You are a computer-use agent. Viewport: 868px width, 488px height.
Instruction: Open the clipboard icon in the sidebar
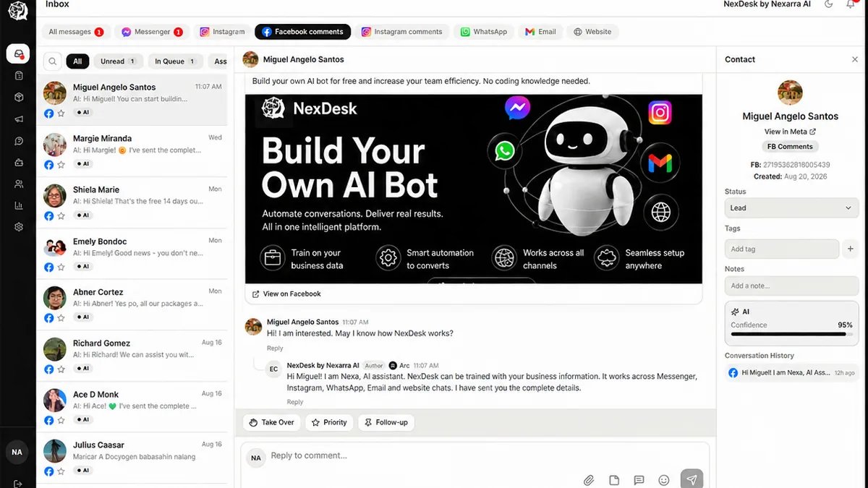[19, 75]
